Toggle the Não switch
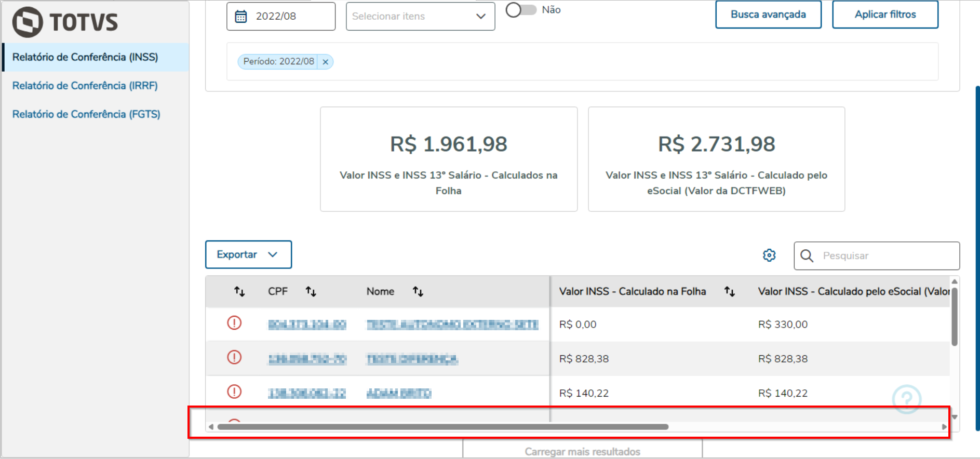This screenshot has height=459, width=980. pos(521,10)
